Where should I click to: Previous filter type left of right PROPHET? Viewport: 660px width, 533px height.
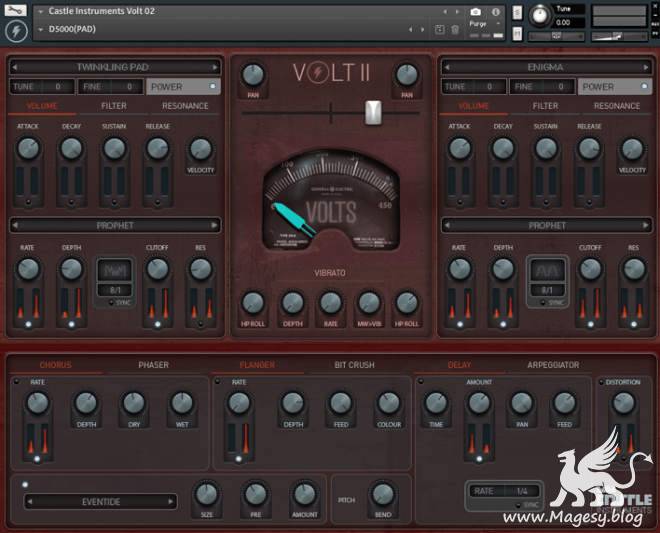[447, 225]
